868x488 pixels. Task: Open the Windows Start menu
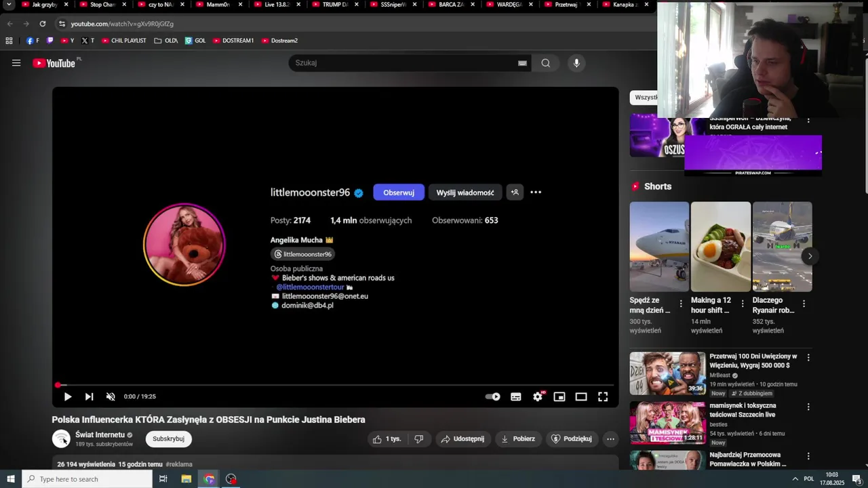tap(10, 479)
